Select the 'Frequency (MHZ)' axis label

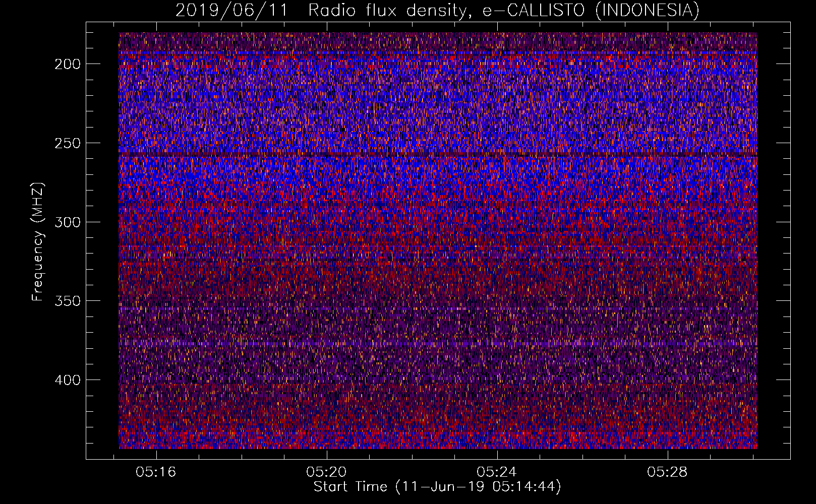(38, 242)
